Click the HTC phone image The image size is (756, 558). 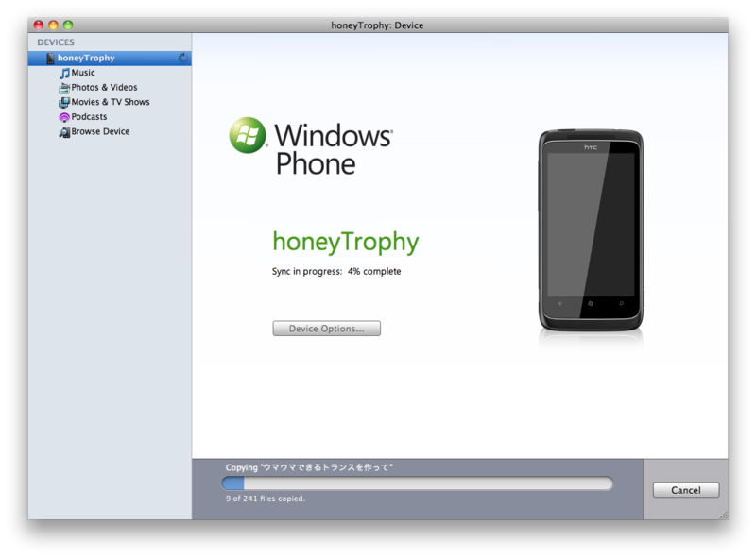tap(591, 229)
